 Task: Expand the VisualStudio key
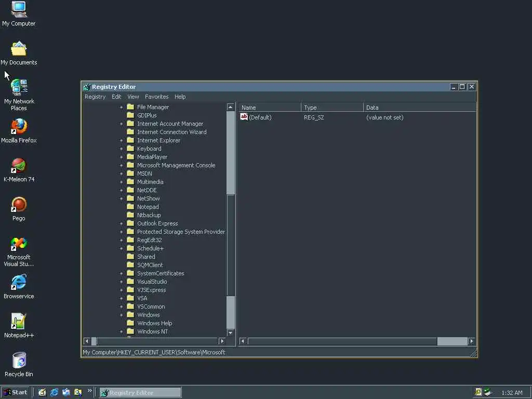click(x=121, y=282)
